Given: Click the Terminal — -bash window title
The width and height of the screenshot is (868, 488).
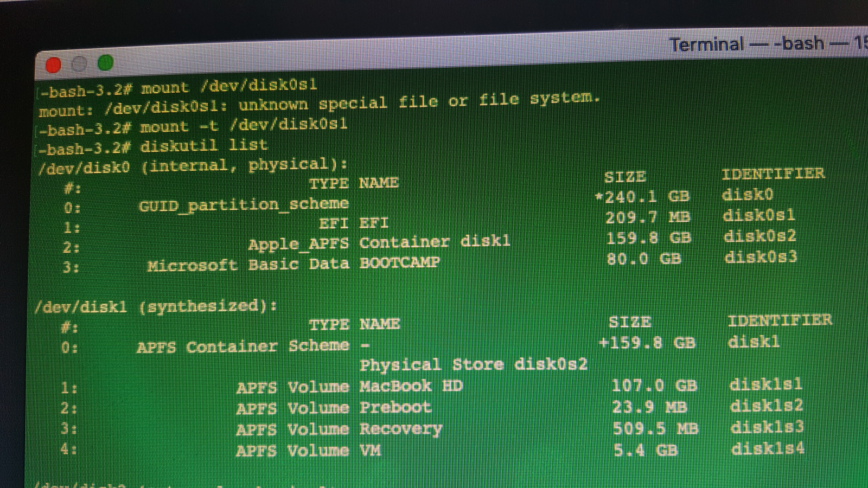Looking at the screenshot, I should (768, 43).
